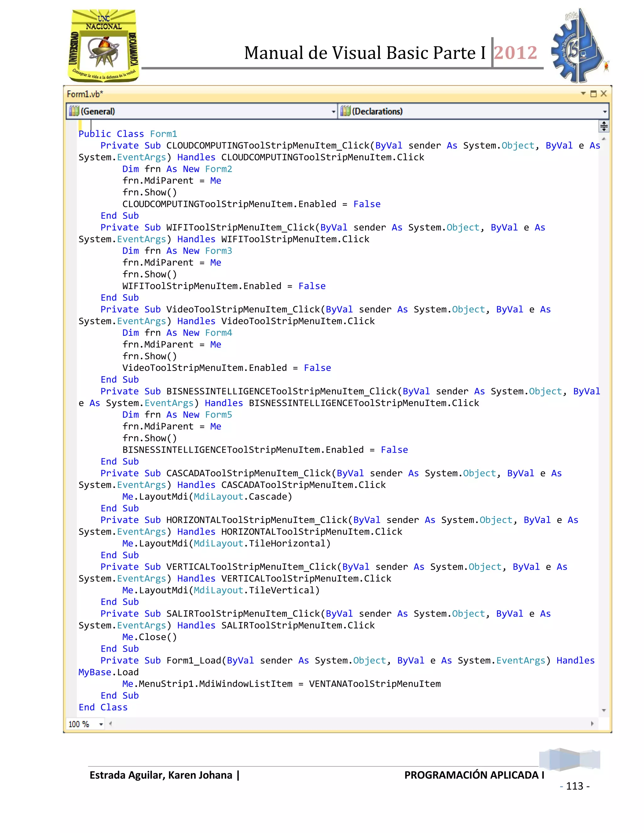Click the Form1.vb* document tab
The height and width of the screenshot is (833, 644).
(x=85, y=94)
